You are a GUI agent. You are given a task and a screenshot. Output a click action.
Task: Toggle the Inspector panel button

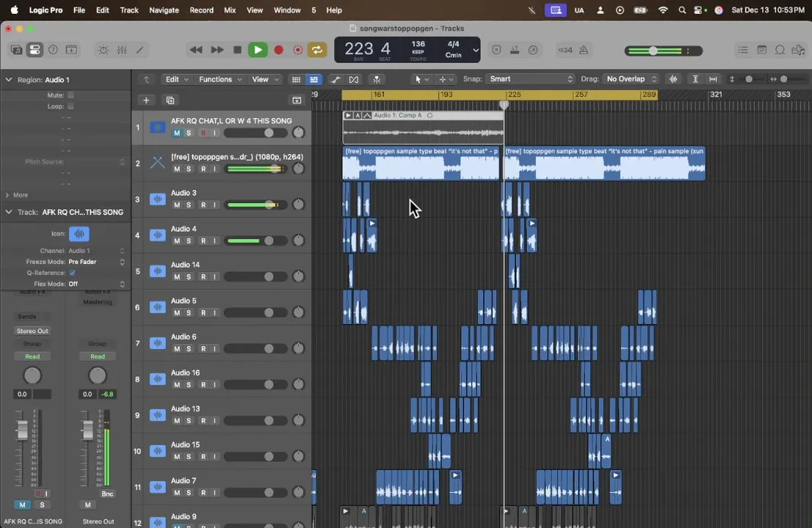tap(34, 51)
